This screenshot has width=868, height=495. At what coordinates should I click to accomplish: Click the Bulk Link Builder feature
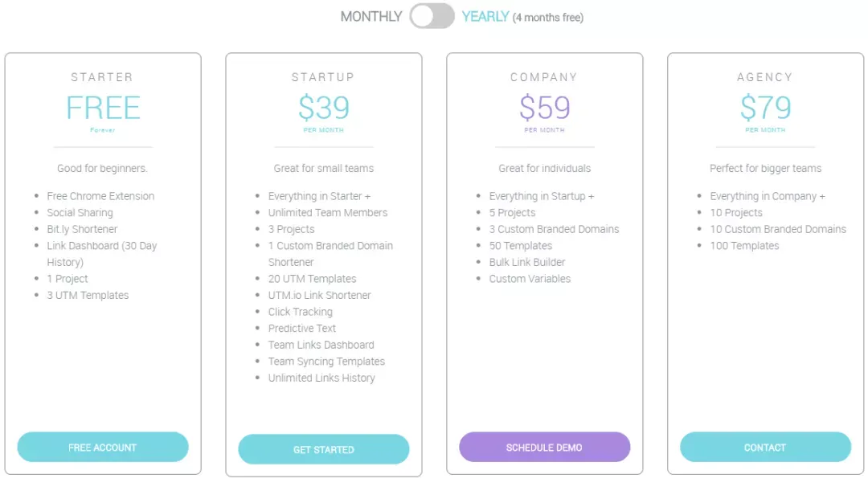click(x=527, y=262)
